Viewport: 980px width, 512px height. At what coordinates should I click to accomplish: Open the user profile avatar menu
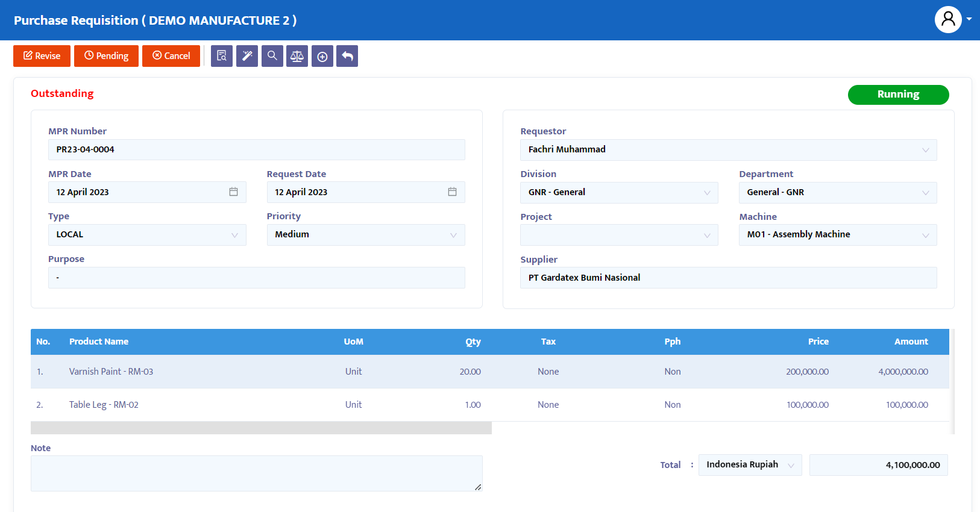click(948, 20)
